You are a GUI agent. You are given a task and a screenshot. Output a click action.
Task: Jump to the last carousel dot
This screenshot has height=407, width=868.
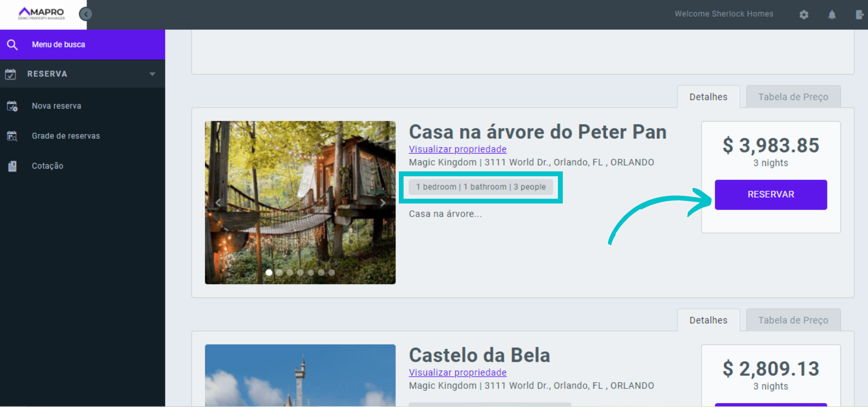click(x=331, y=273)
